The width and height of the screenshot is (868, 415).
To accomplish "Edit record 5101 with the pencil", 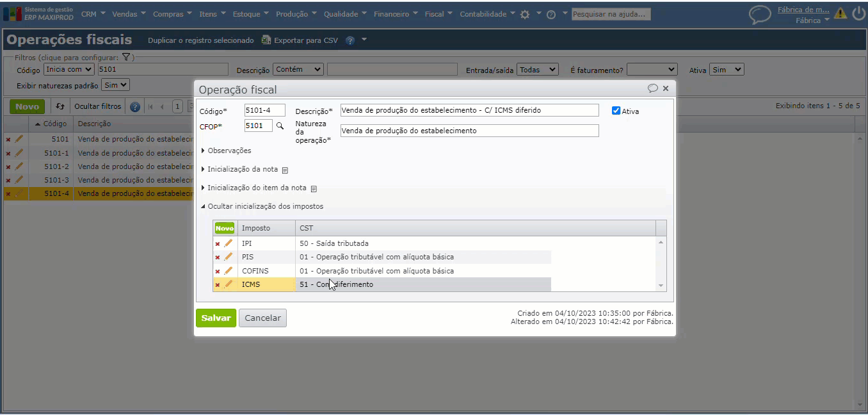I will 19,138.
